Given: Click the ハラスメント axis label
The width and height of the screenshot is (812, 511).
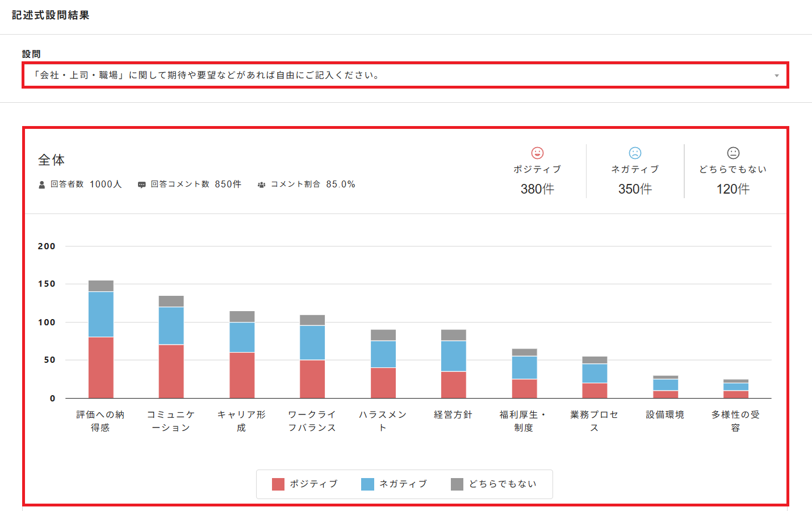Looking at the screenshot, I should (383, 421).
